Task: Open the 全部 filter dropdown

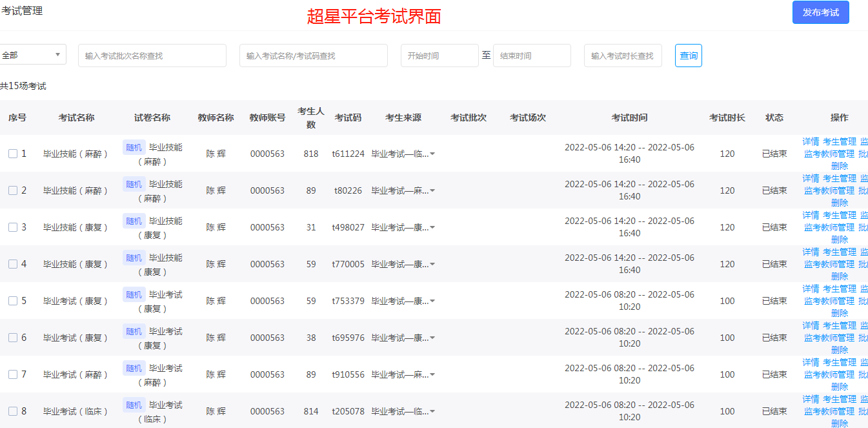Action: (32, 56)
